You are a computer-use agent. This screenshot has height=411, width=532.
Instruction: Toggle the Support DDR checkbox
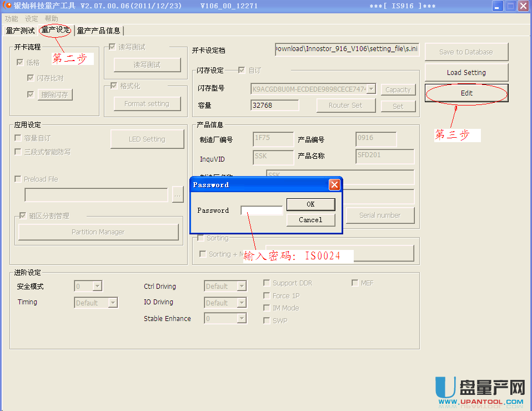[267, 283]
